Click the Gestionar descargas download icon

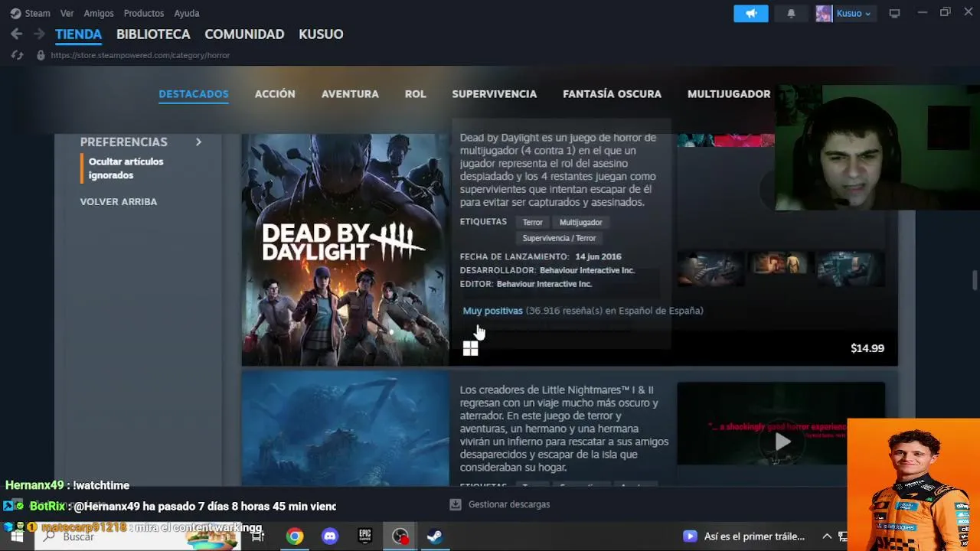click(x=456, y=505)
